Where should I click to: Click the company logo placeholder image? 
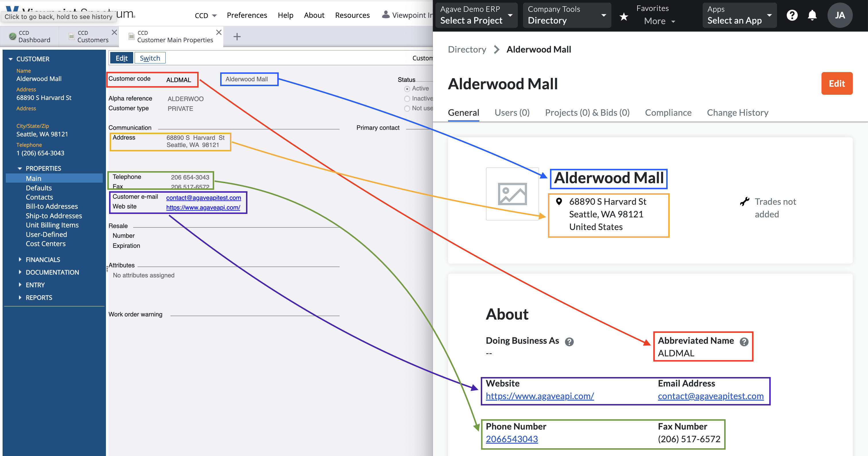coord(512,194)
